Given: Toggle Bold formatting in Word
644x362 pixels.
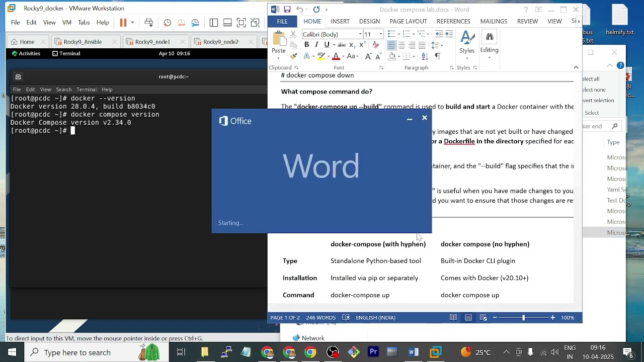Looking at the screenshot, I should click(306, 45).
